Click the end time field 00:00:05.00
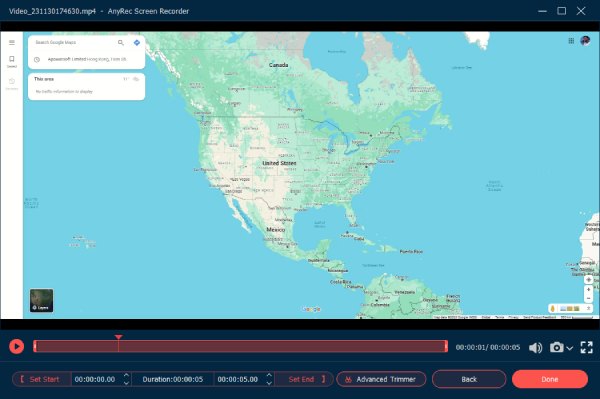This screenshot has height=399, width=600. click(238, 379)
